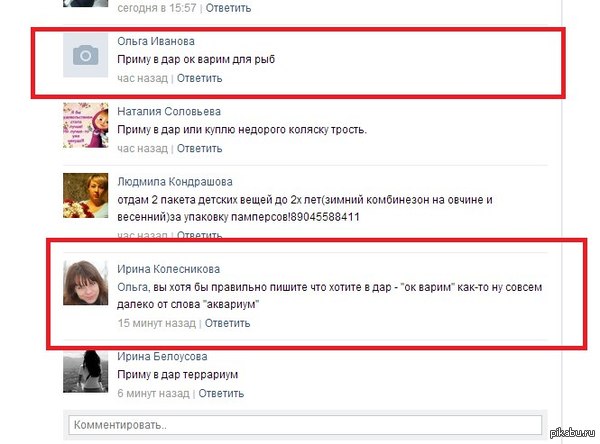The height and width of the screenshot is (444, 600).
Task: Click the '15 минут назад' timestamp
Action: coord(157,323)
